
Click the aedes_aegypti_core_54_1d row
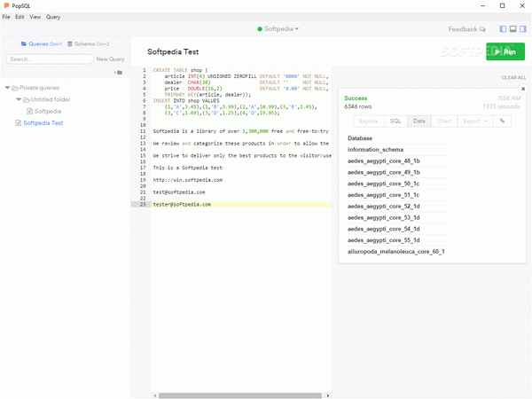(x=396, y=229)
